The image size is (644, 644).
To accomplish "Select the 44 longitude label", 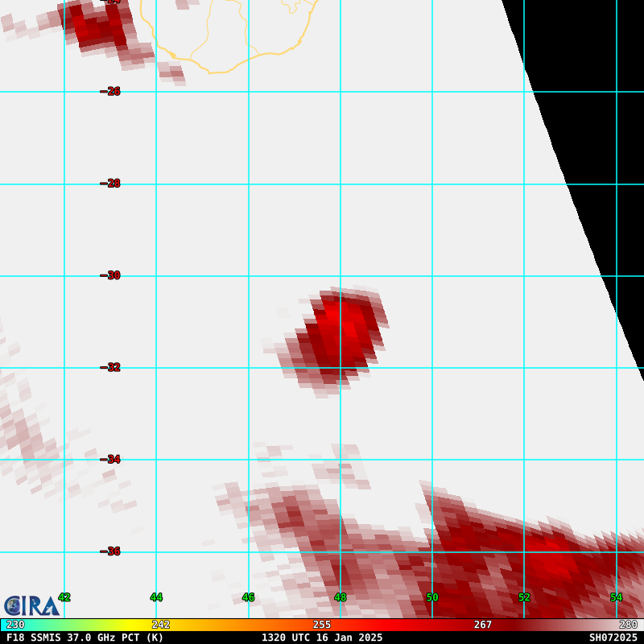I will pyautogui.click(x=156, y=597).
